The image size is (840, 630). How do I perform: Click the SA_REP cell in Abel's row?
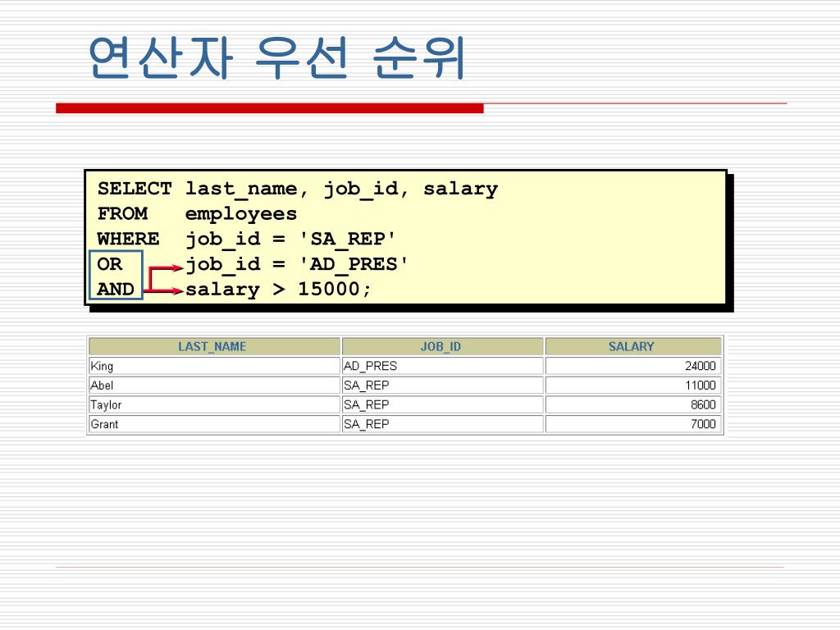[442, 386]
